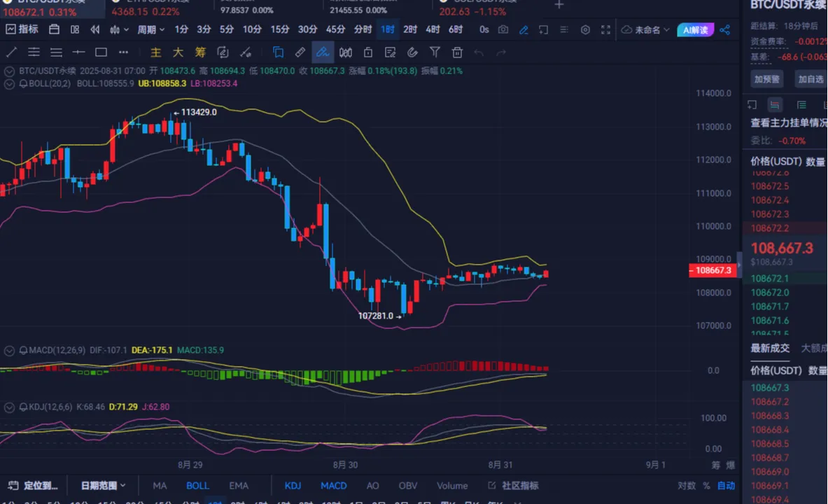Toggle the BOLL indicator off

coord(197,486)
